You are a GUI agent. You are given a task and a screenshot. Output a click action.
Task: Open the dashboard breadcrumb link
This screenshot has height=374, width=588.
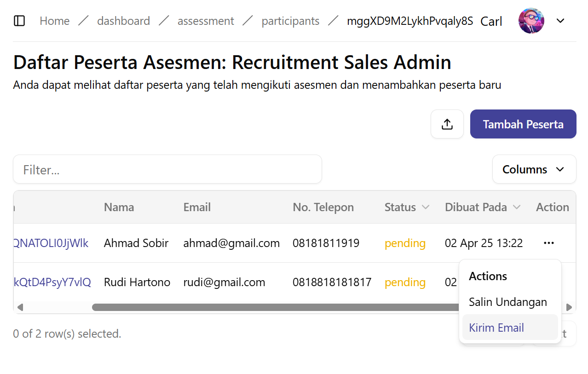coord(123,21)
